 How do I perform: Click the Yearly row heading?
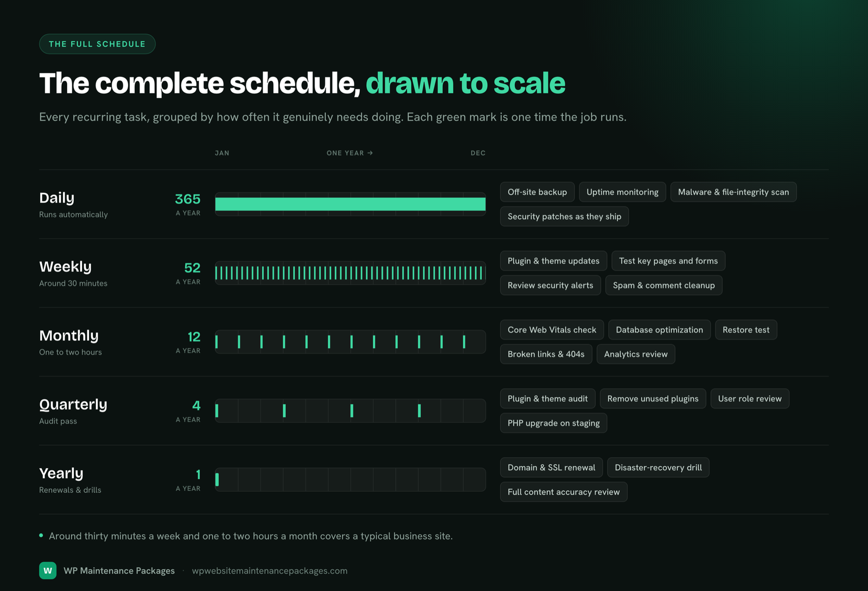point(61,474)
